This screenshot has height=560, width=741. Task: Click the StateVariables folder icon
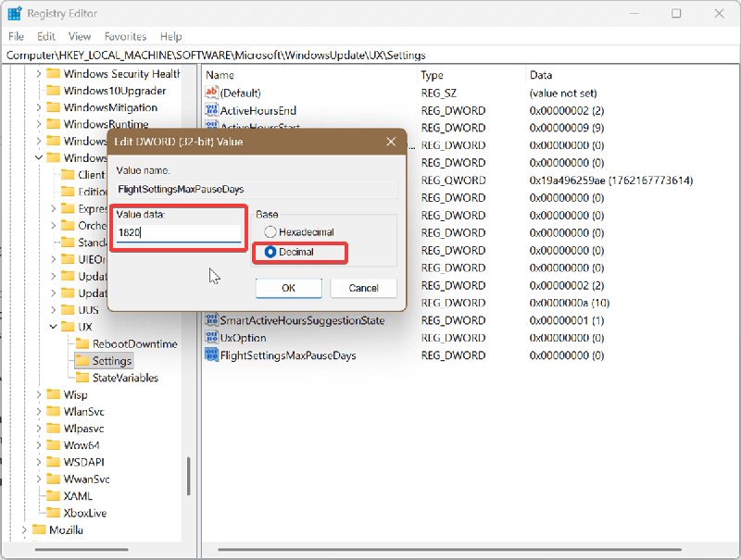(x=82, y=378)
